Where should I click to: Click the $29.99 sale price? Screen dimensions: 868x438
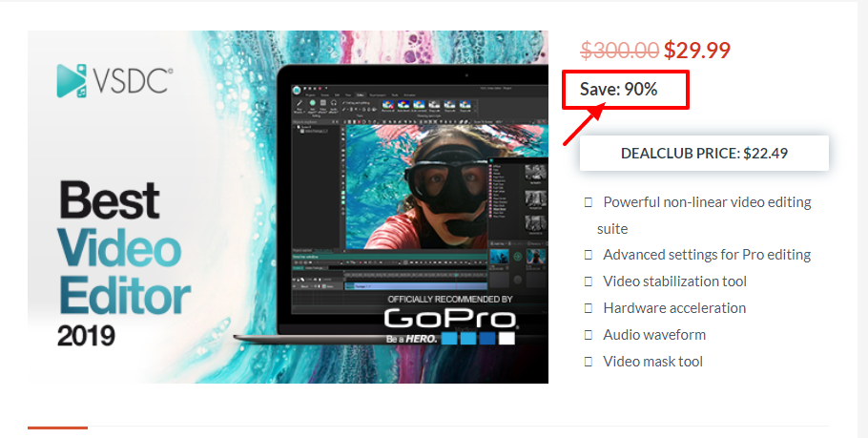point(697,51)
